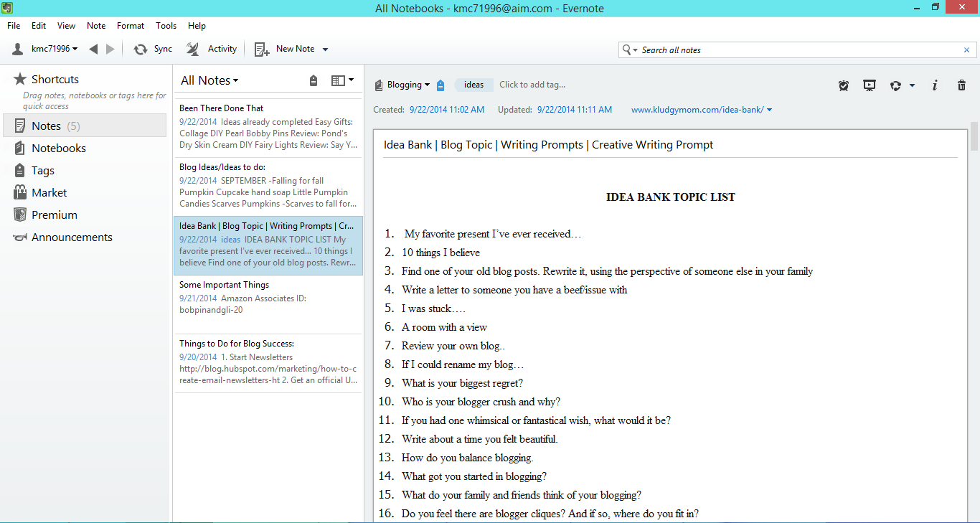Click 'Click to add tag...' field
This screenshot has width=980, height=523.
(532, 85)
